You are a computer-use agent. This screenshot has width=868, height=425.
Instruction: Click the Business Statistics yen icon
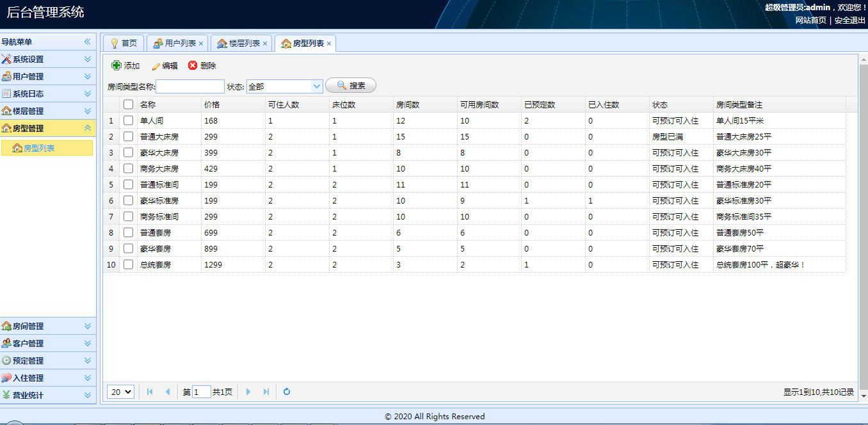coord(6,395)
